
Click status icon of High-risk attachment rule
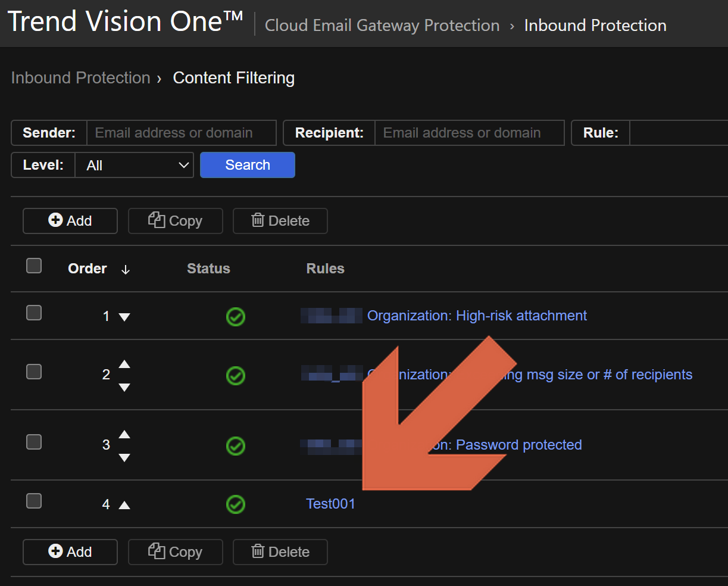[236, 317]
